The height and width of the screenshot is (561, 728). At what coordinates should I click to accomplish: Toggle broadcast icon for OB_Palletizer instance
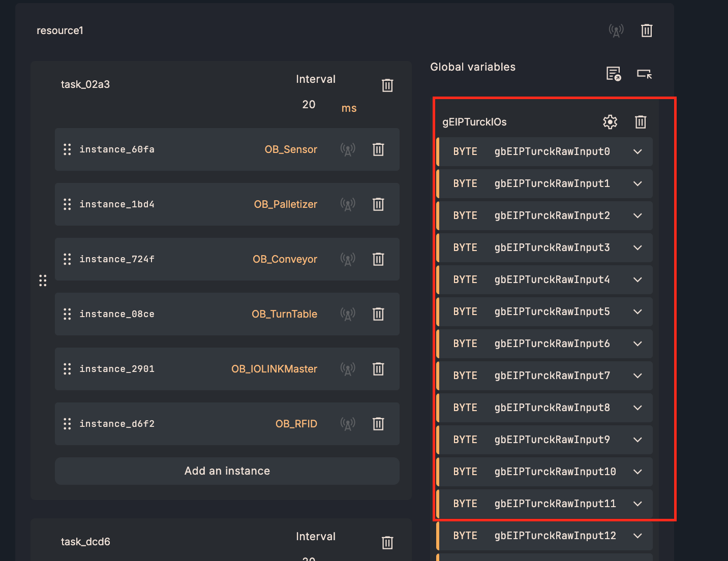348,204
